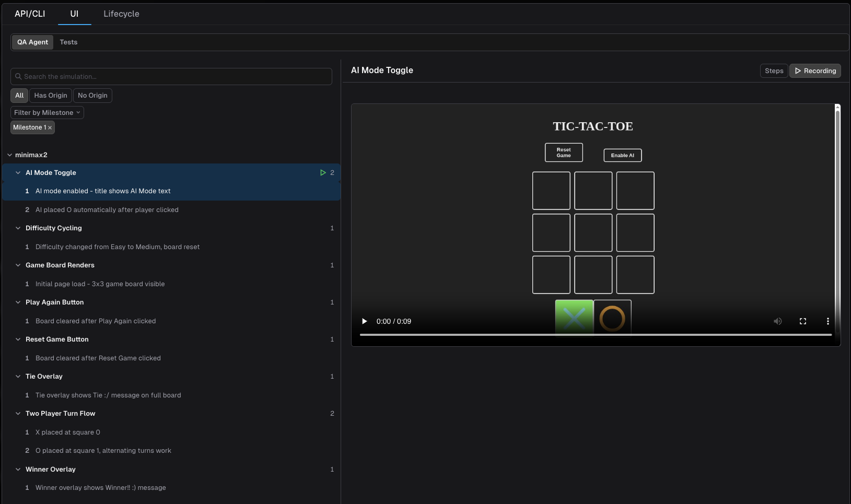Image resolution: width=851 pixels, height=504 pixels.
Task: Switch to the Steps view
Action: [x=774, y=71]
